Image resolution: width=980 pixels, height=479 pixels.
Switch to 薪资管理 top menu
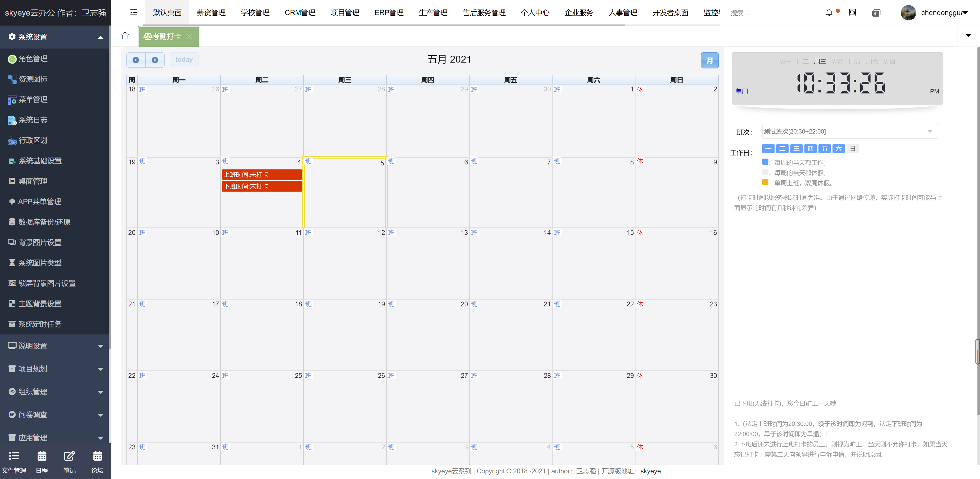(211, 13)
